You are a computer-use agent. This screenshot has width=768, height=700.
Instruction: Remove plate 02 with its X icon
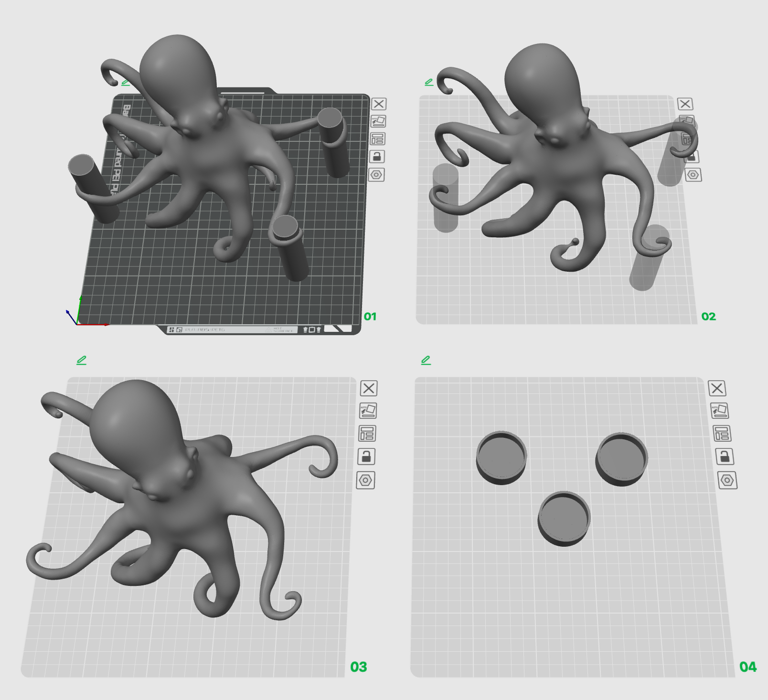click(685, 104)
